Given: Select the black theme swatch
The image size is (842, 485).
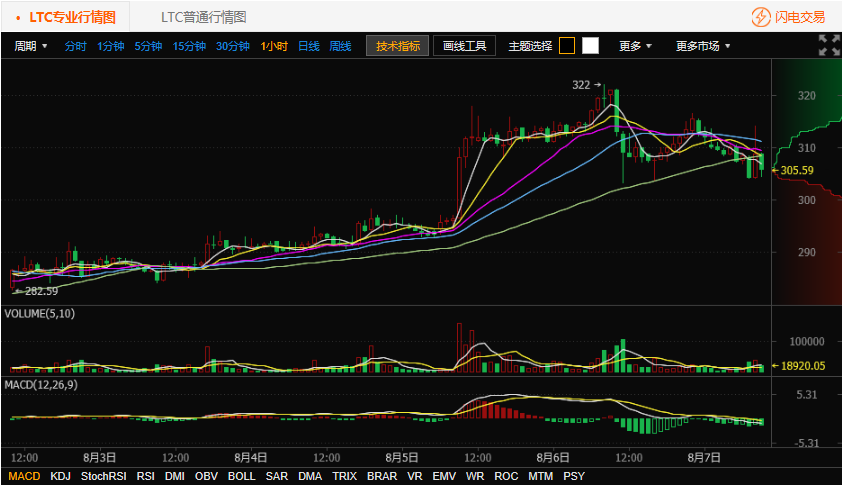Looking at the screenshot, I should [567, 45].
